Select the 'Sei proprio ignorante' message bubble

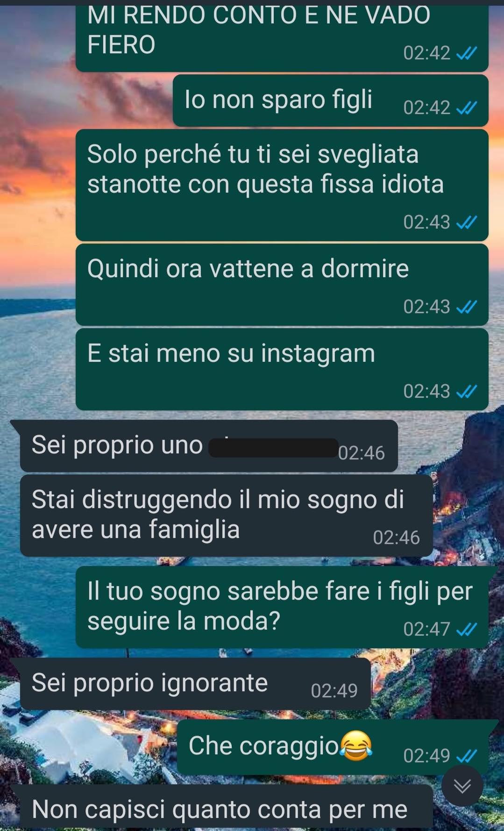195,683
